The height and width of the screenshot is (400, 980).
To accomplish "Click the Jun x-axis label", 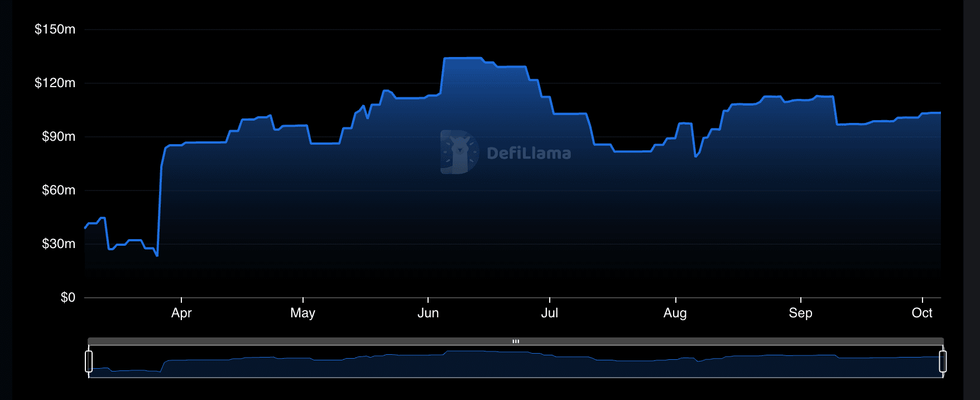I will tap(428, 313).
